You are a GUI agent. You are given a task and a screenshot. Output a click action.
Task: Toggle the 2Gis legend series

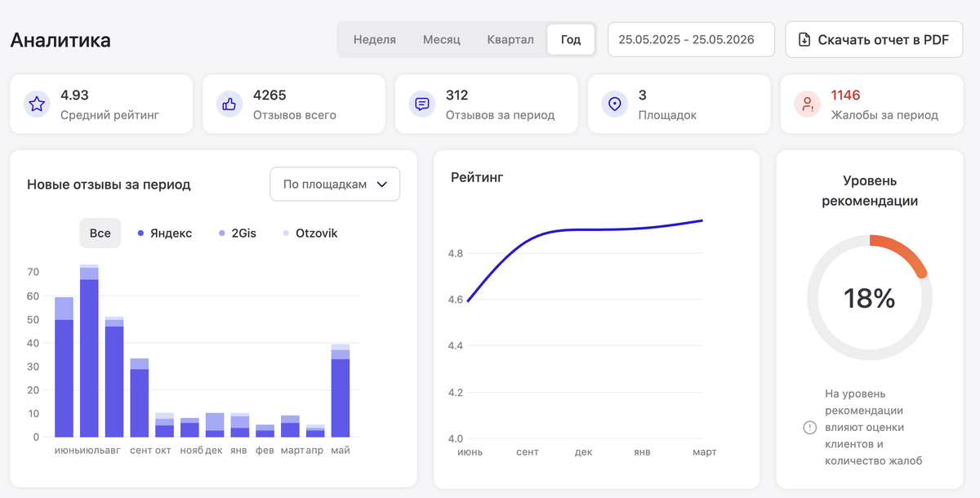click(238, 233)
